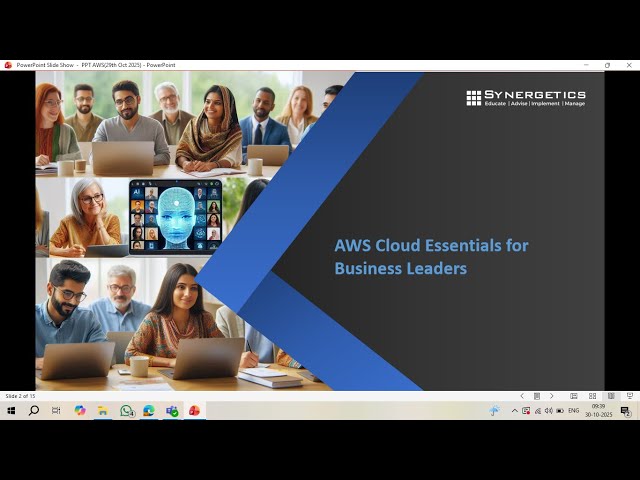640x480 pixels.
Task: Switch to Normal view icon
Action: (573, 396)
